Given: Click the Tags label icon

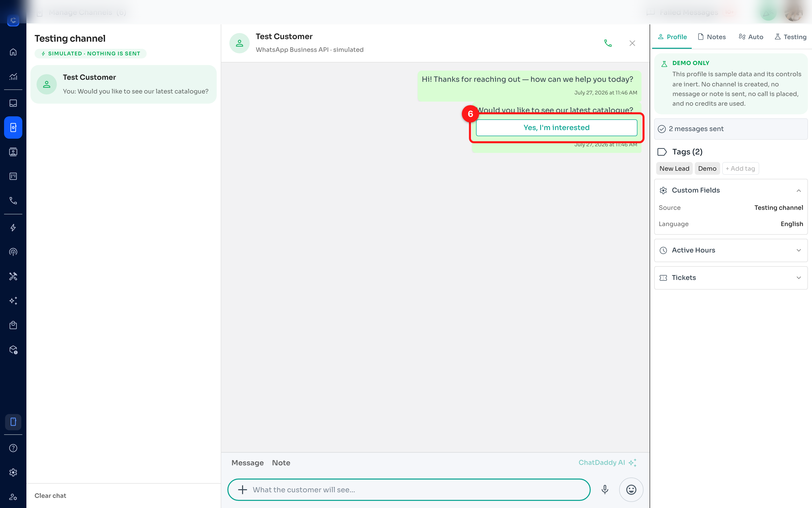Looking at the screenshot, I should point(662,152).
